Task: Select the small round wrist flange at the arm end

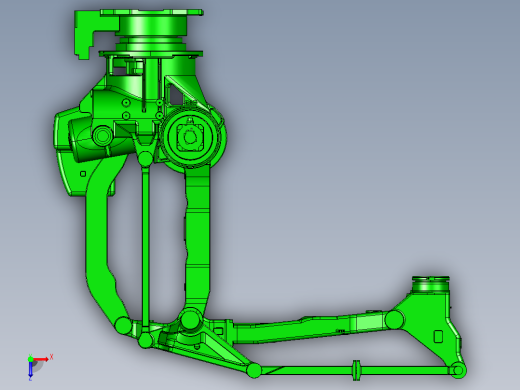Action: [x=430, y=284]
